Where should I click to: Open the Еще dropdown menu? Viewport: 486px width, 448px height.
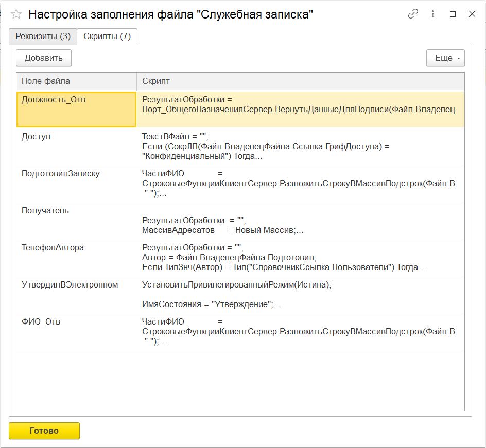click(x=445, y=58)
